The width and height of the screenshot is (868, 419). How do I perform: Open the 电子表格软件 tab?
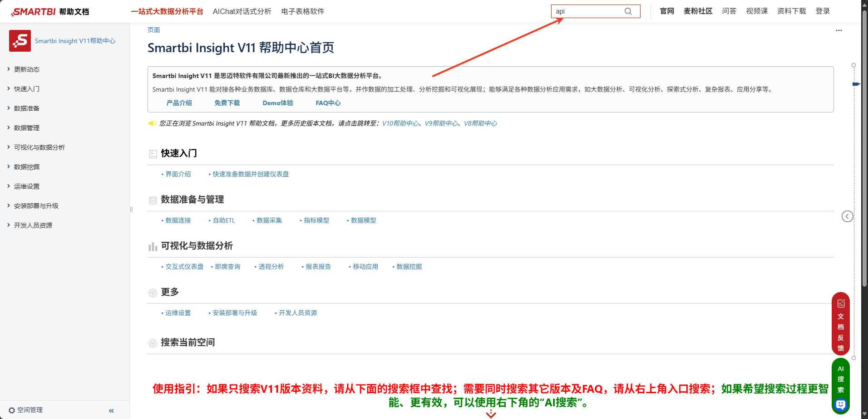[303, 11]
